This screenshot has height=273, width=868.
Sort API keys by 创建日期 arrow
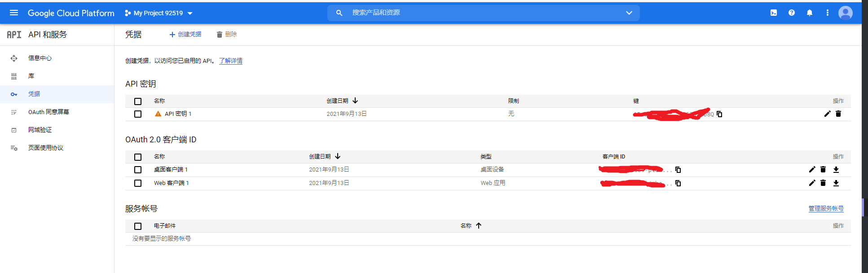pos(355,101)
